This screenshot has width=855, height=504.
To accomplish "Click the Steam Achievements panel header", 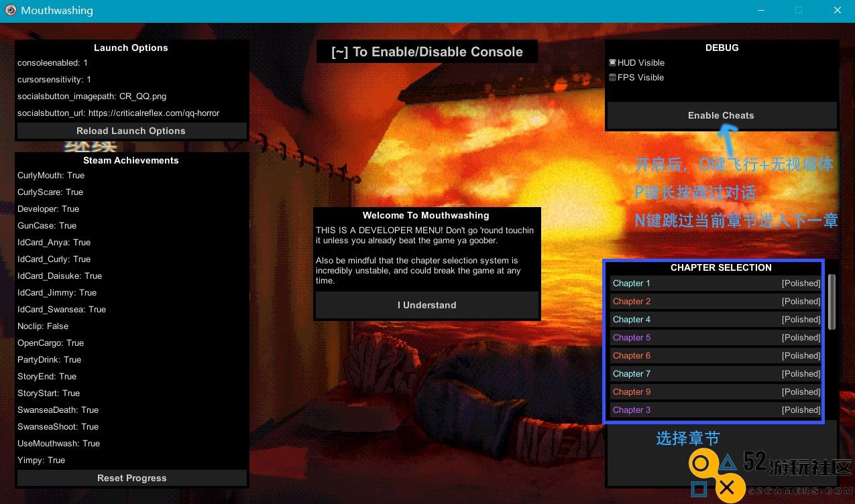I will click(x=131, y=160).
